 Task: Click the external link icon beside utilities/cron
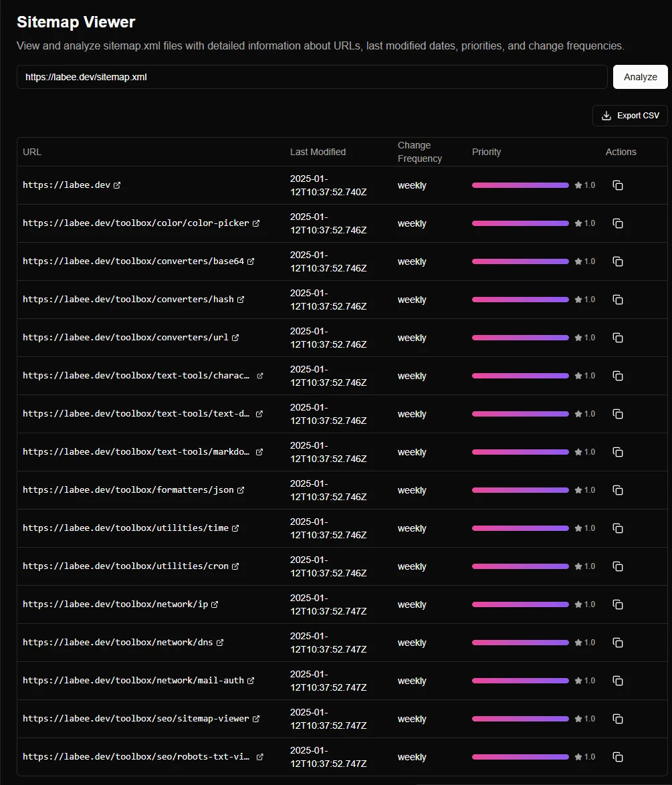coord(235,566)
